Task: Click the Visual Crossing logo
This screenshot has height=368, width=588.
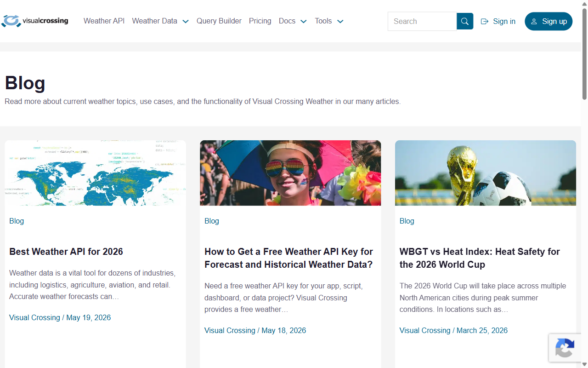Action: point(35,21)
